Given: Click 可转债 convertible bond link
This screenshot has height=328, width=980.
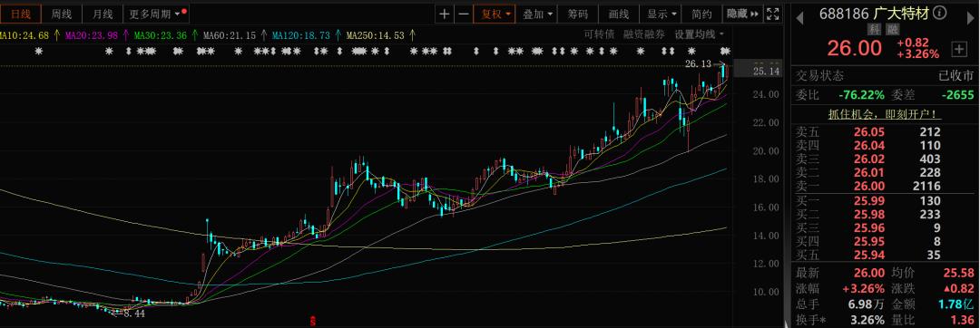Looking at the screenshot, I should 599,34.
